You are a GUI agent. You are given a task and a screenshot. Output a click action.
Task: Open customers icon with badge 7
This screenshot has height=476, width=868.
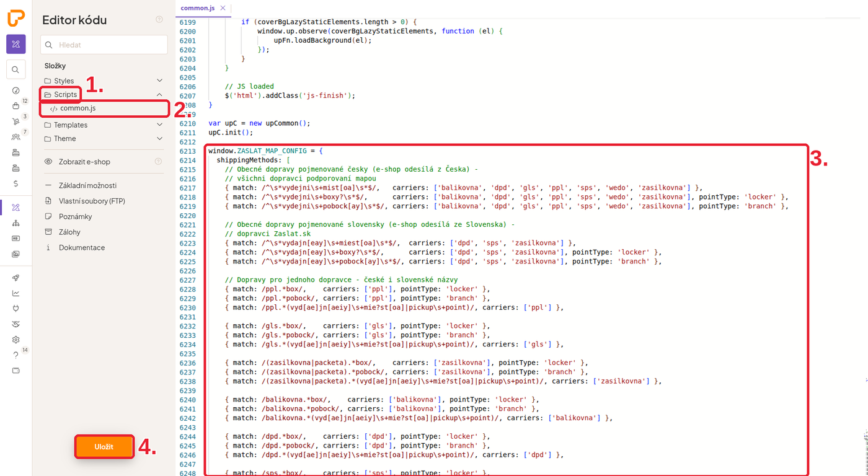[16, 137]
